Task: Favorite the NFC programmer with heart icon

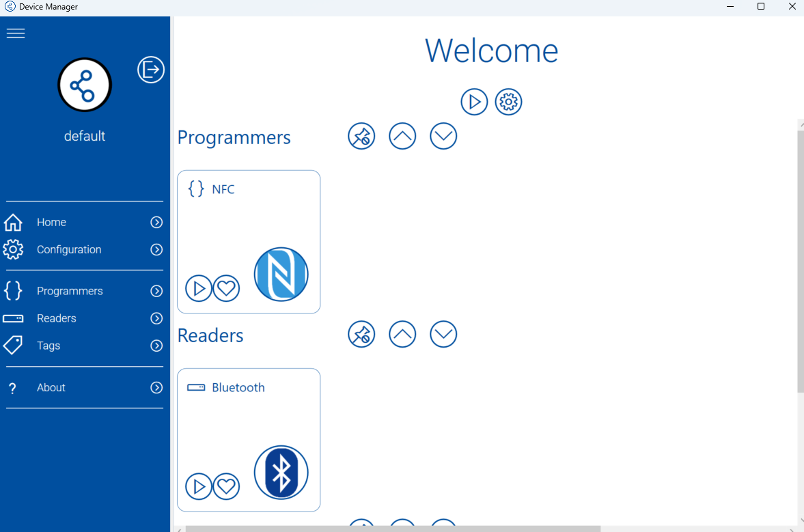Action: [226, 288]
